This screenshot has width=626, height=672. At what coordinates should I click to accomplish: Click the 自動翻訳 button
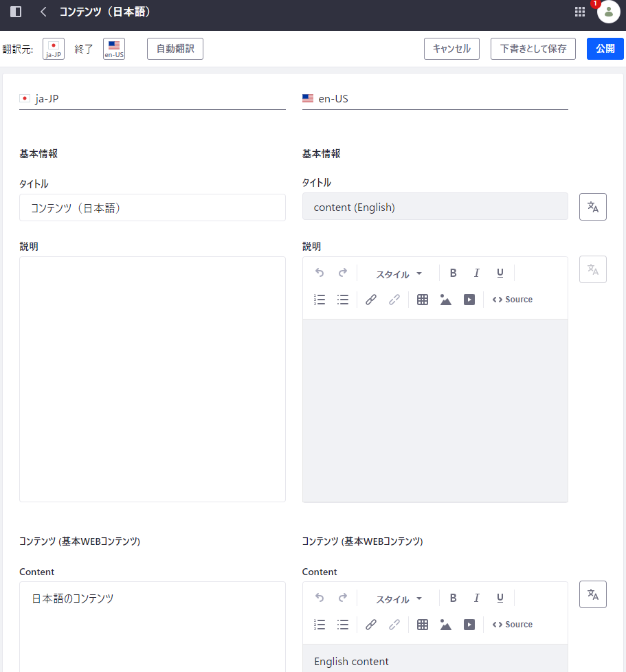[175, 49]
